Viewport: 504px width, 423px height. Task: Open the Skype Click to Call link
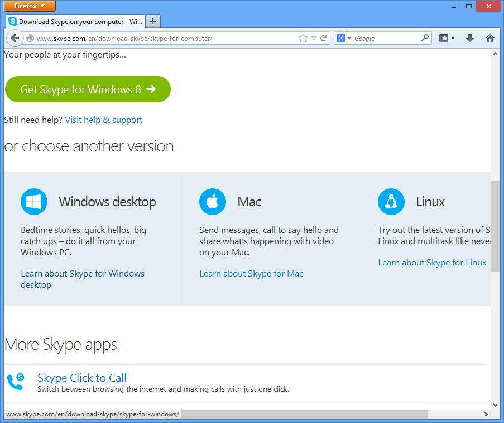point(82,378)
